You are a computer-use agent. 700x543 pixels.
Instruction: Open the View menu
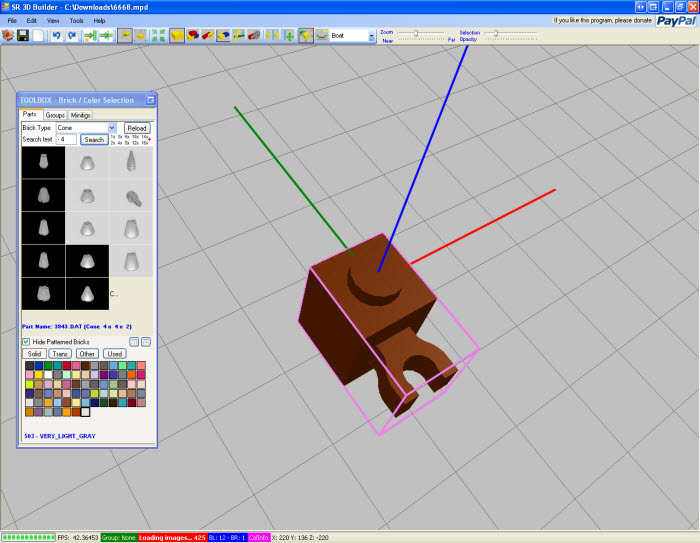(x=53, y=20)
